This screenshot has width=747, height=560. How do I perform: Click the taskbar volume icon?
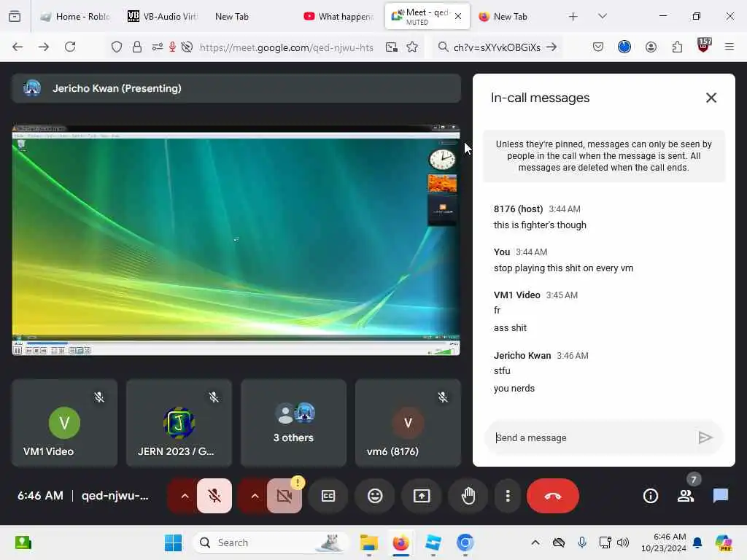pyautogui.click(x=623, y=542)
